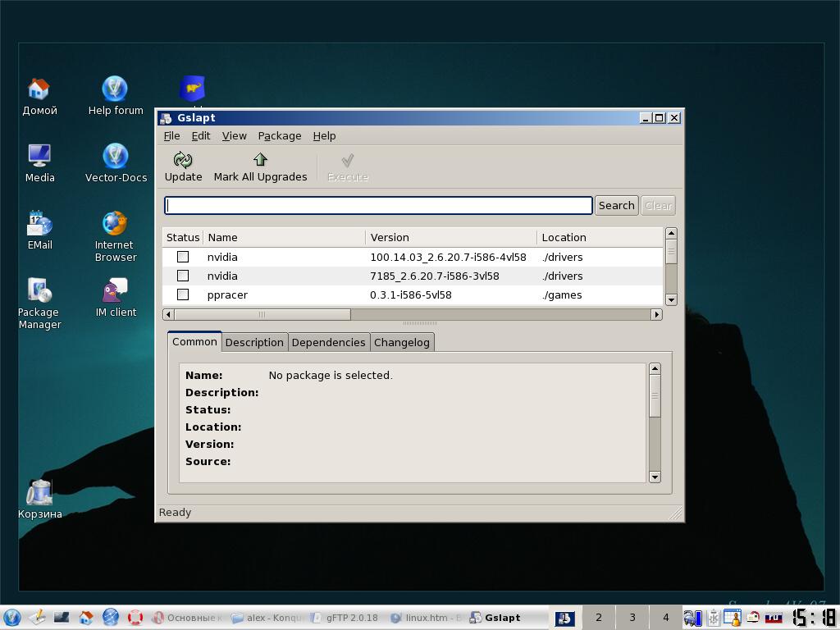
Task: Click horizontal scrollbar right arrow
Action: click(x=657, y=314)
